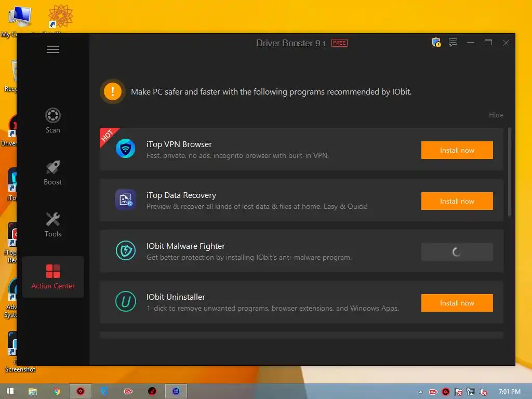532x399 pixels.
Task: Click the Driver Booster system tray icon
Action: [x=446, y=392]
